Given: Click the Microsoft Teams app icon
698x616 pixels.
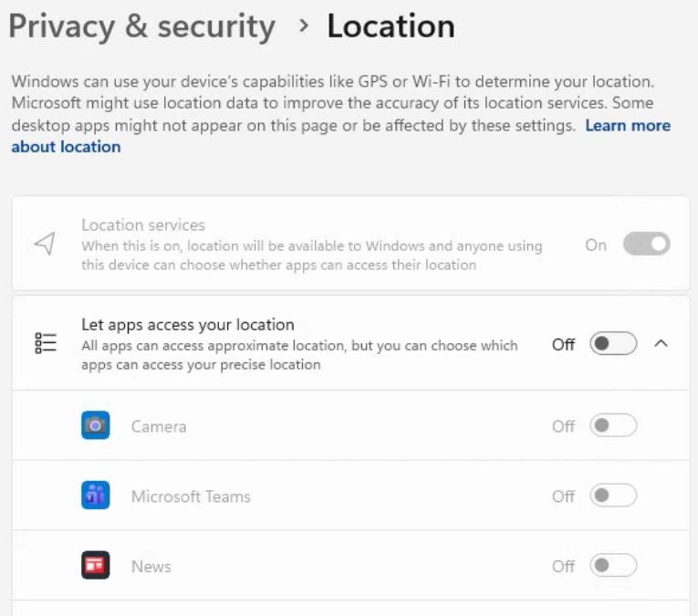Looking at the screenshot, I should [95, 496].
